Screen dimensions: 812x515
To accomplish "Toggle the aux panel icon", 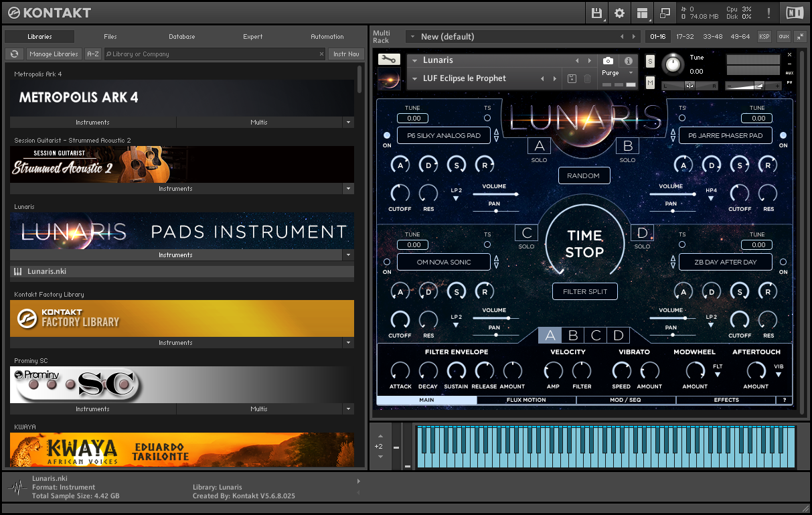I will (x=783, y=36).
